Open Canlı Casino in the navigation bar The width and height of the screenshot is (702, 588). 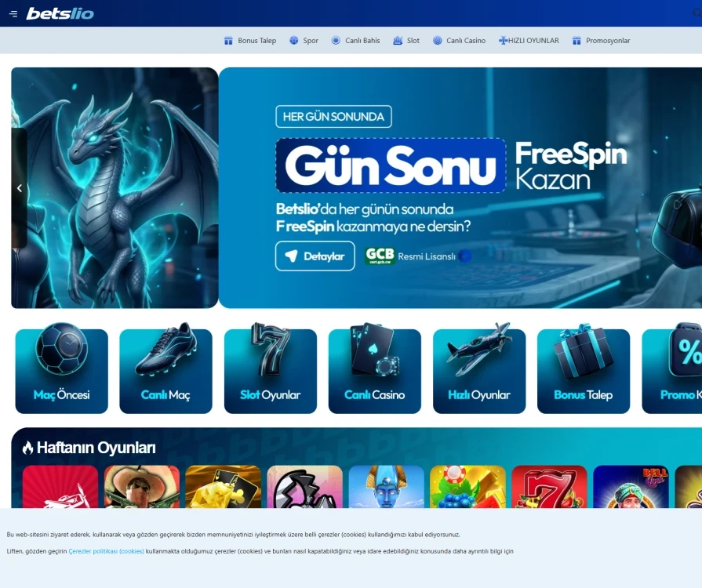pos(466,41)
